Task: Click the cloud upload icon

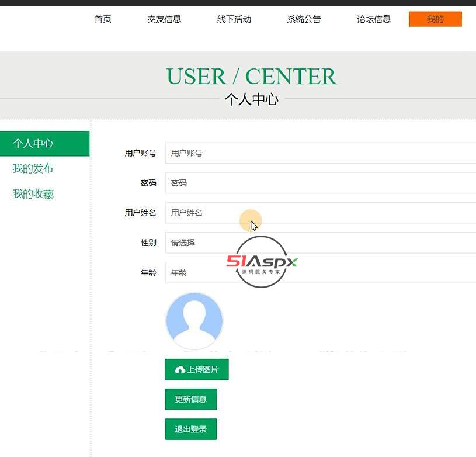Action: click(x=180, y=369)
